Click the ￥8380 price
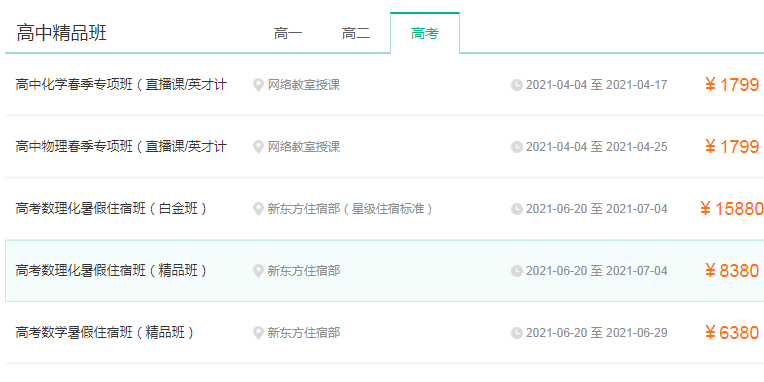The width and height of the screenshot is (764, 382). 732,270
